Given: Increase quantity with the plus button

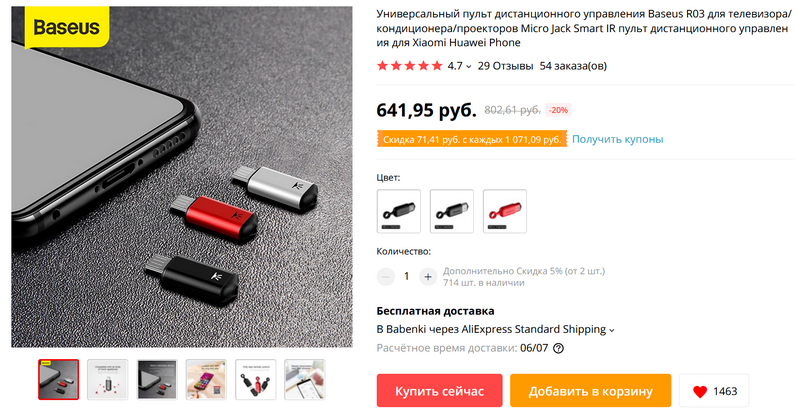Looking at the screenshot, I should pyautogui.click(x=428, y=277).
